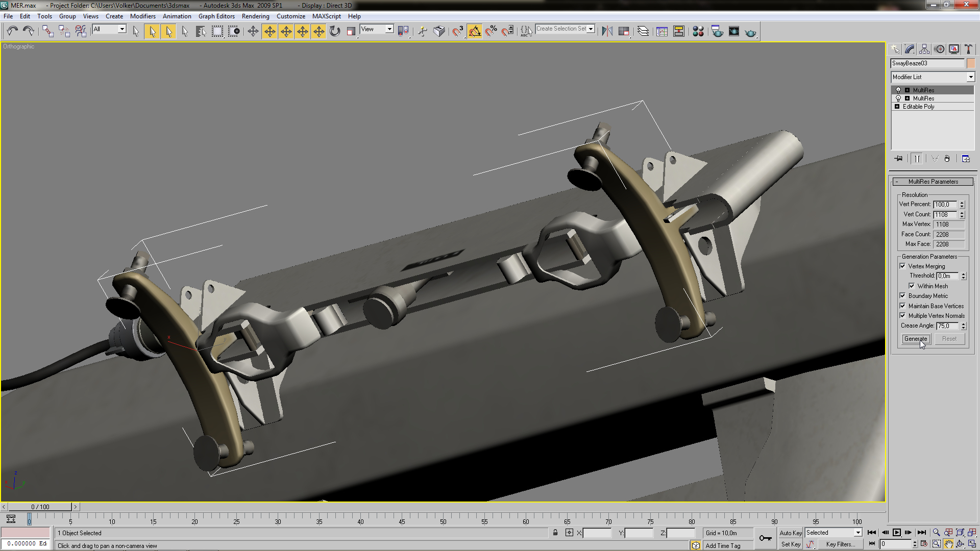Open the Material Editor icon
Viewport: 980px width, 551px height.
[698, 32]
